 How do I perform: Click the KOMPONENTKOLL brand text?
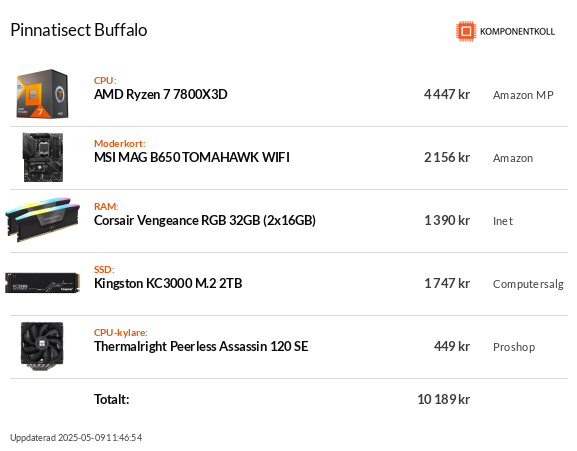[x=517, y=32]
